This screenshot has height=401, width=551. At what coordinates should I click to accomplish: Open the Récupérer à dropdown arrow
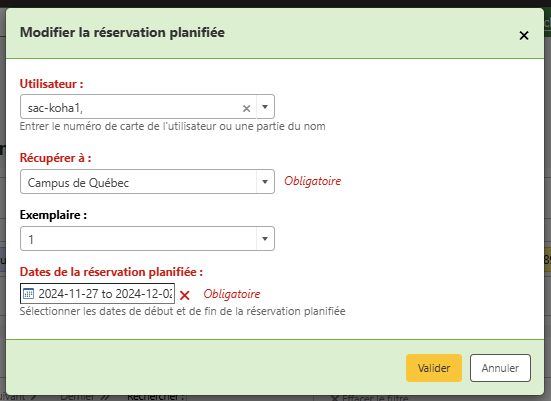click(x=265, y=182)
